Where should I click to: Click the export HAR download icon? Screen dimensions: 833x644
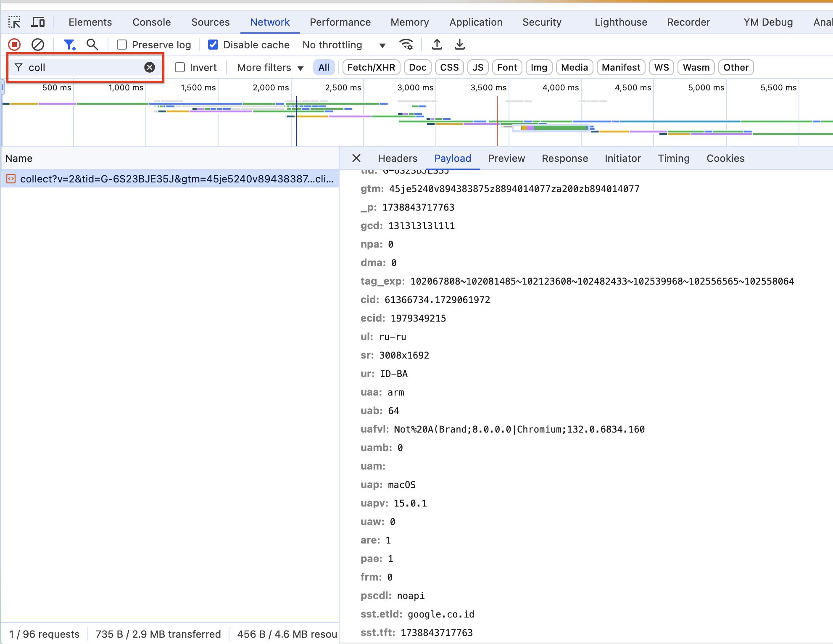[x=460, y=45]
